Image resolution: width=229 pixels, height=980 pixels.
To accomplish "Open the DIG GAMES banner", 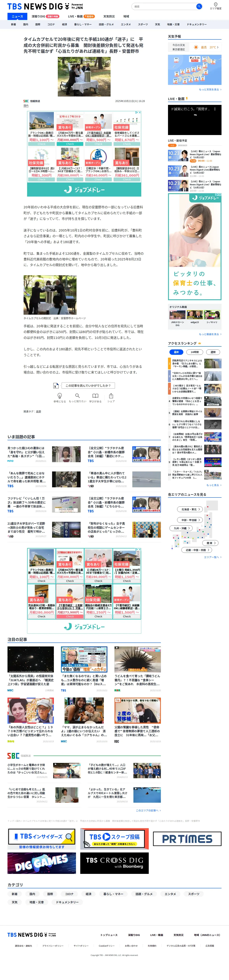I will pyautogui.click(x=42, y=863).
